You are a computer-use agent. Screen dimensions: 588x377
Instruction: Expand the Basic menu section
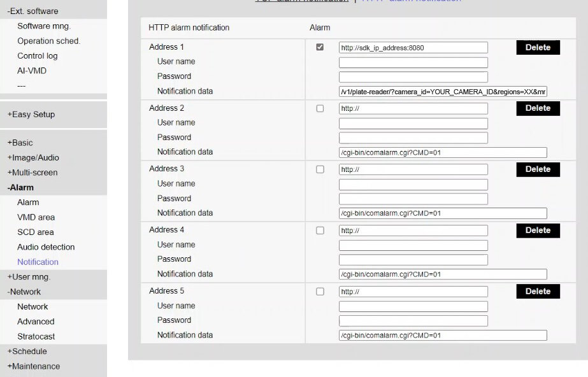pos(20,143)
